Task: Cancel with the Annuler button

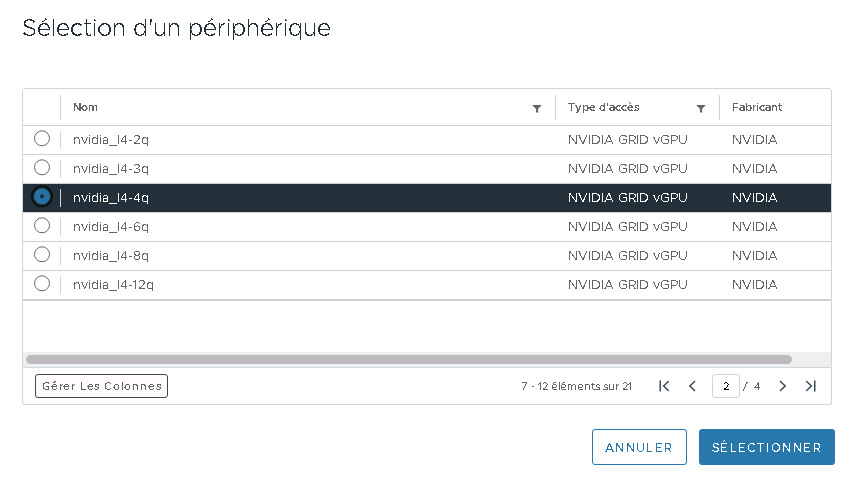Action: click(639, 447)
